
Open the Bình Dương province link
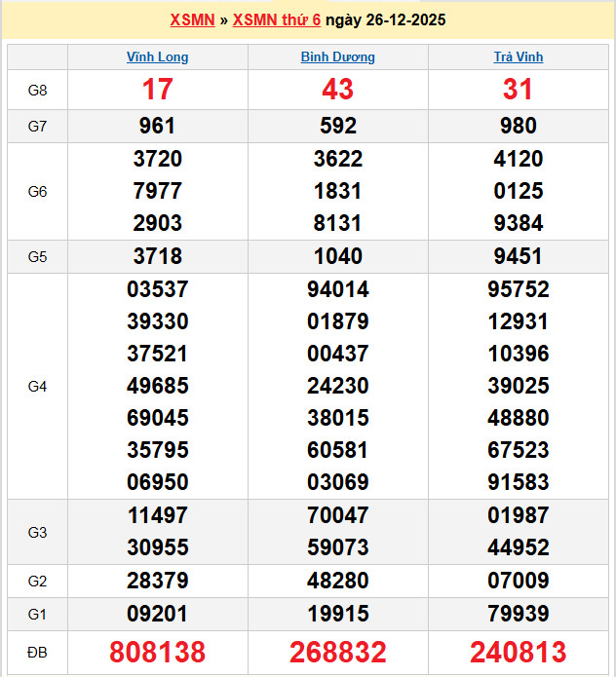point(338,57)
